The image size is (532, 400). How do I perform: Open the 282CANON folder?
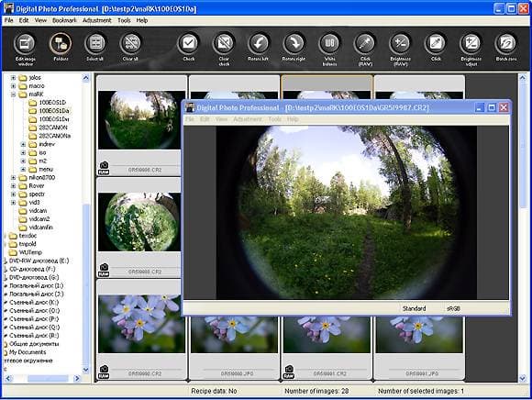[52, 128]
